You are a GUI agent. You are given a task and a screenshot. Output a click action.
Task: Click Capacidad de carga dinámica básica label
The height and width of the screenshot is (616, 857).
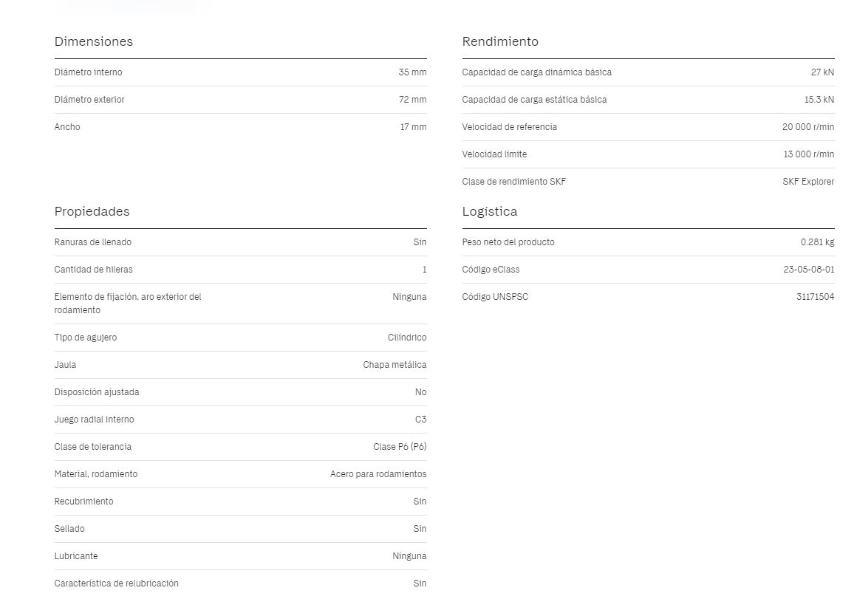pos(536,72)
